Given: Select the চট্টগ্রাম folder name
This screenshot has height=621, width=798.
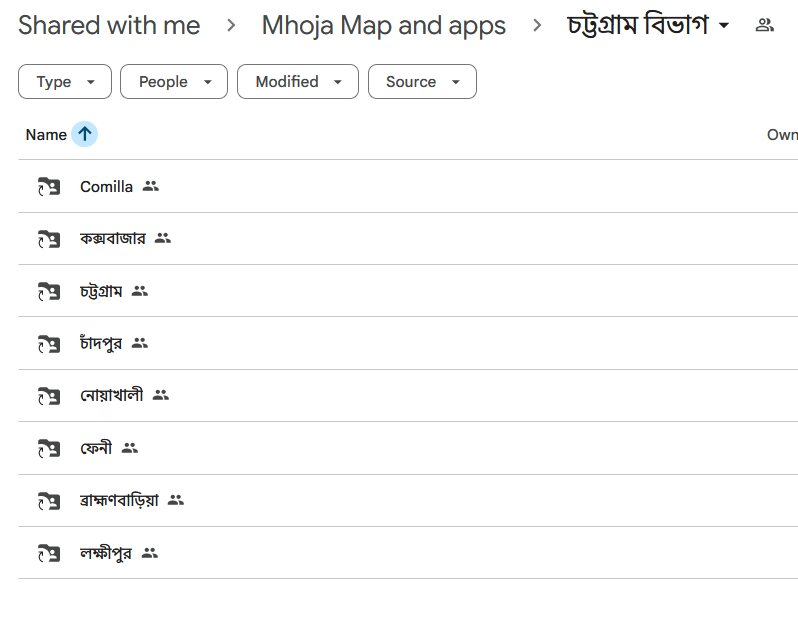Looking at the screenshot, I should tap(101, 291).
